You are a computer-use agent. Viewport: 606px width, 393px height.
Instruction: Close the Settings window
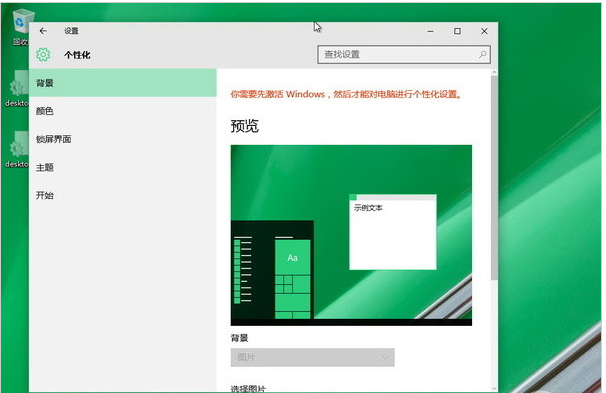tap(484, 31)
